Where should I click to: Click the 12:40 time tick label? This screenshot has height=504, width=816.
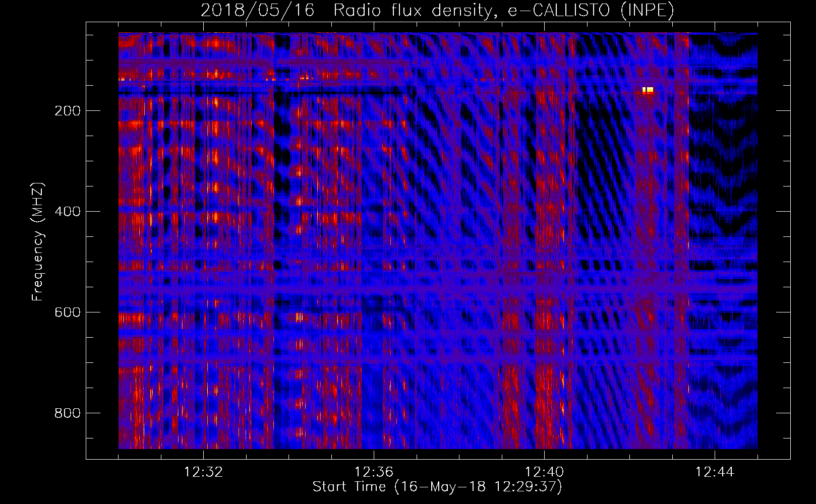[x=544, y=472]
